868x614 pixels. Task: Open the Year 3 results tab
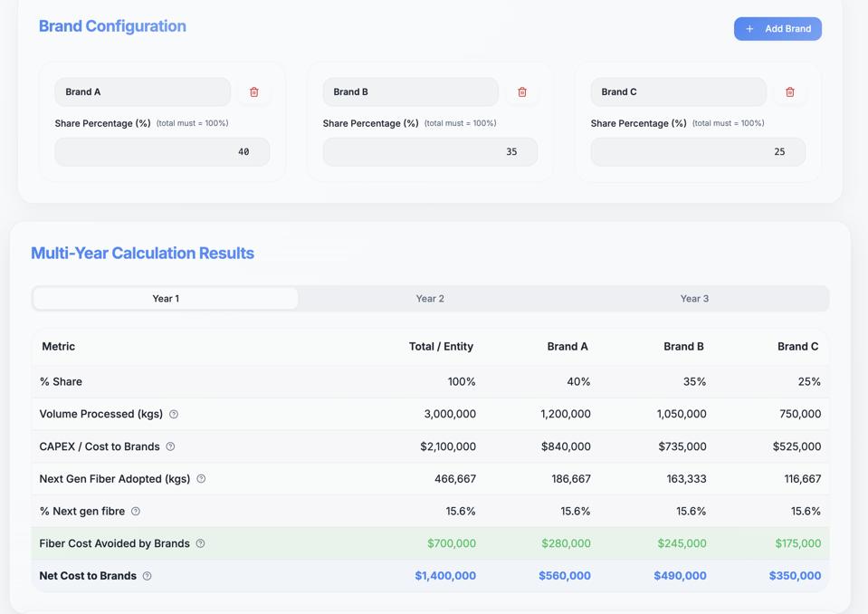click(x=694, y=299)
